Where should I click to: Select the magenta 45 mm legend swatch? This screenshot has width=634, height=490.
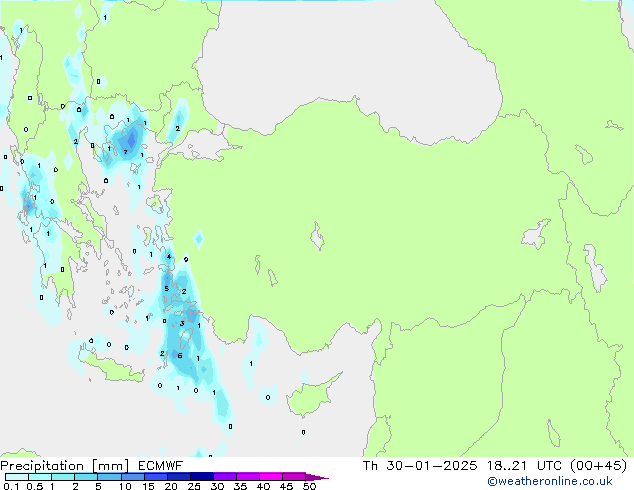[294, 477]
